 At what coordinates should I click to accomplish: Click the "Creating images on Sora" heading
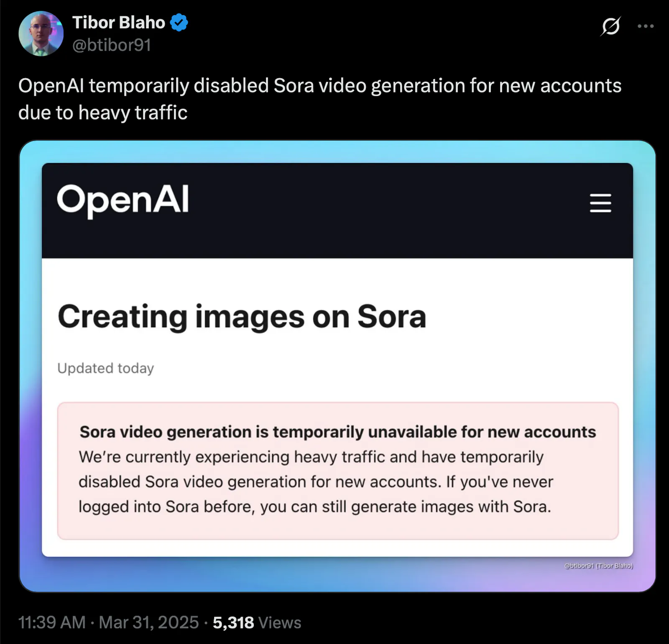[242, 316]
